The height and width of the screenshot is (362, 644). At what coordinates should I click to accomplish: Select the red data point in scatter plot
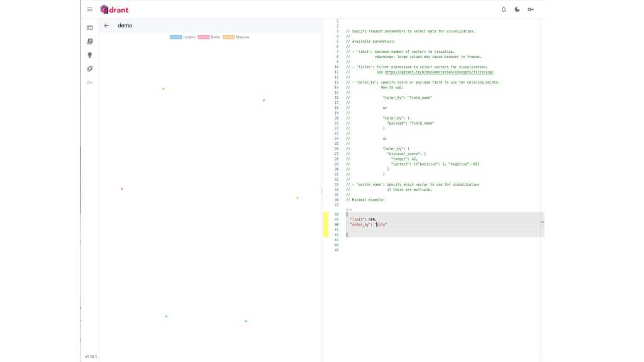122,189
